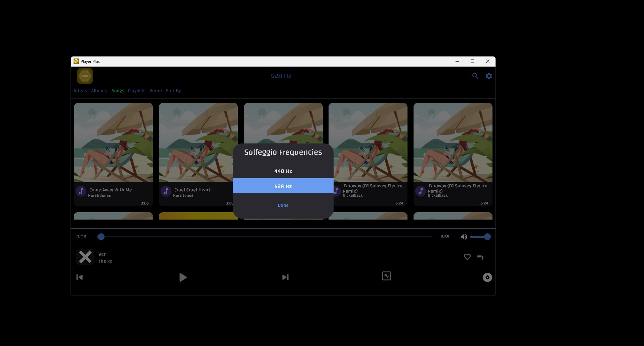
Task: Click the playback progress slider handle
Action: [101, 237]
